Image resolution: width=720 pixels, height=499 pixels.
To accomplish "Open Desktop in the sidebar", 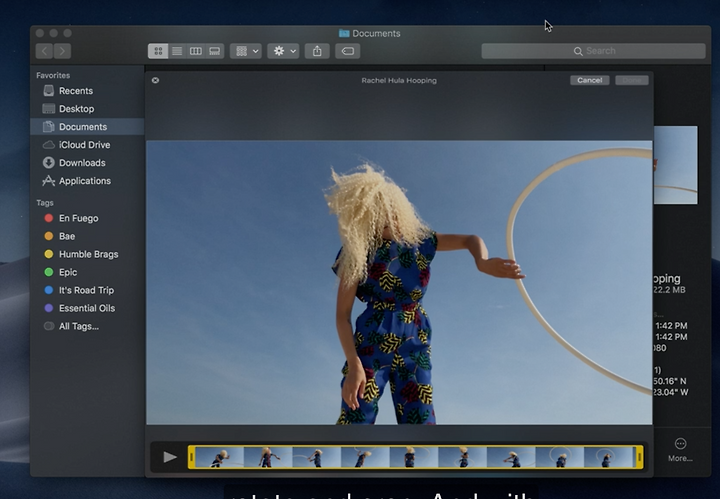I will (87, 109).
